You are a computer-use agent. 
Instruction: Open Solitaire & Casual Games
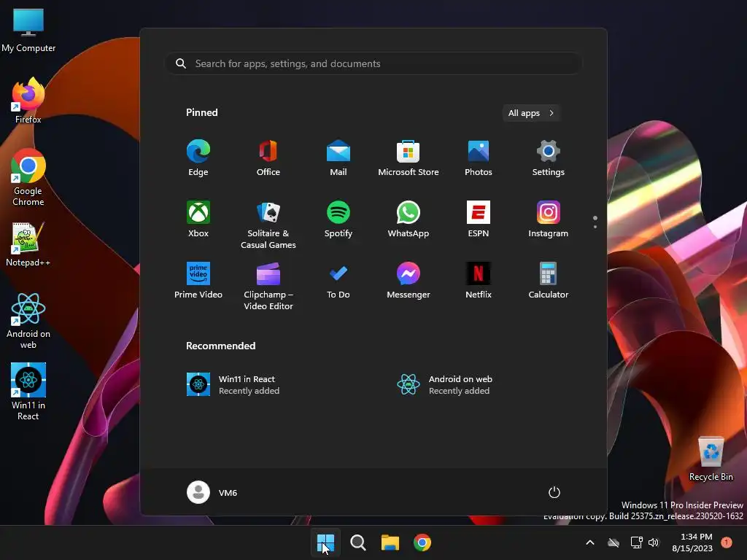coord(268,225)
